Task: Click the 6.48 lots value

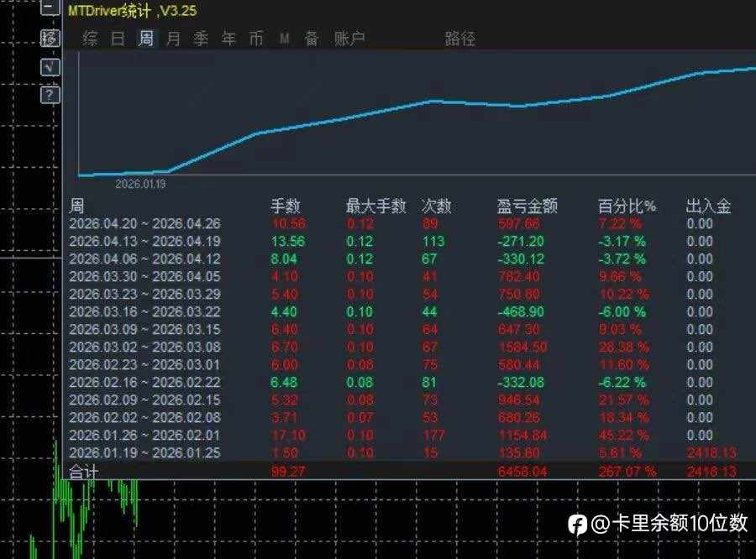Action: pos(284,382)
